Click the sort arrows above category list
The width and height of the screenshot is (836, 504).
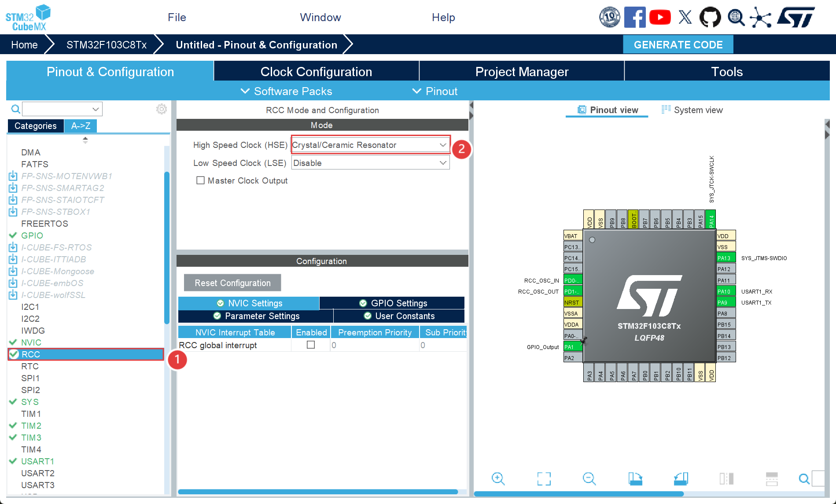click(85, 140)
